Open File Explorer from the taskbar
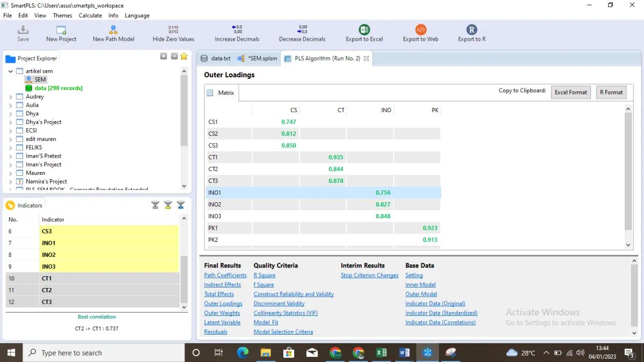The image size is (644, 362). (x=266, y=352)
